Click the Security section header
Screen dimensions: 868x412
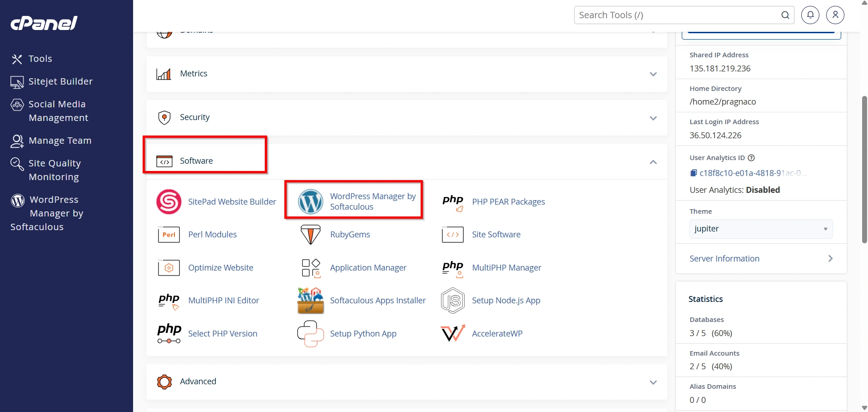[407, 117]
